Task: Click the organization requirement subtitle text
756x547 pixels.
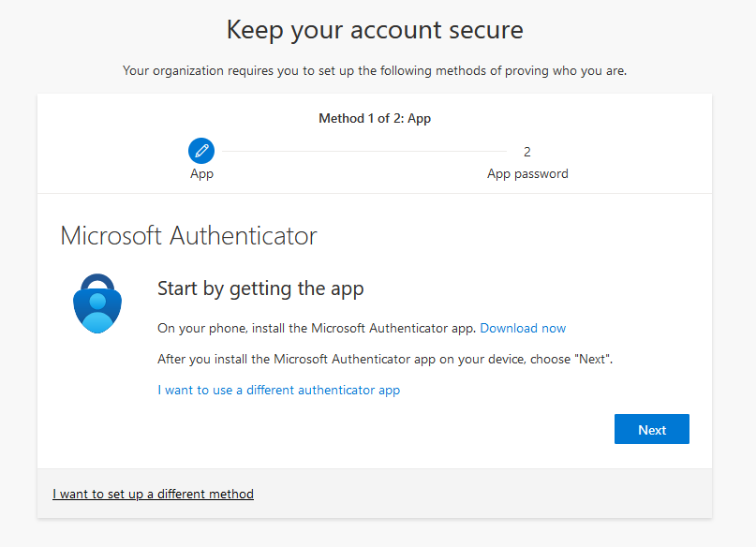Action: 375,71
